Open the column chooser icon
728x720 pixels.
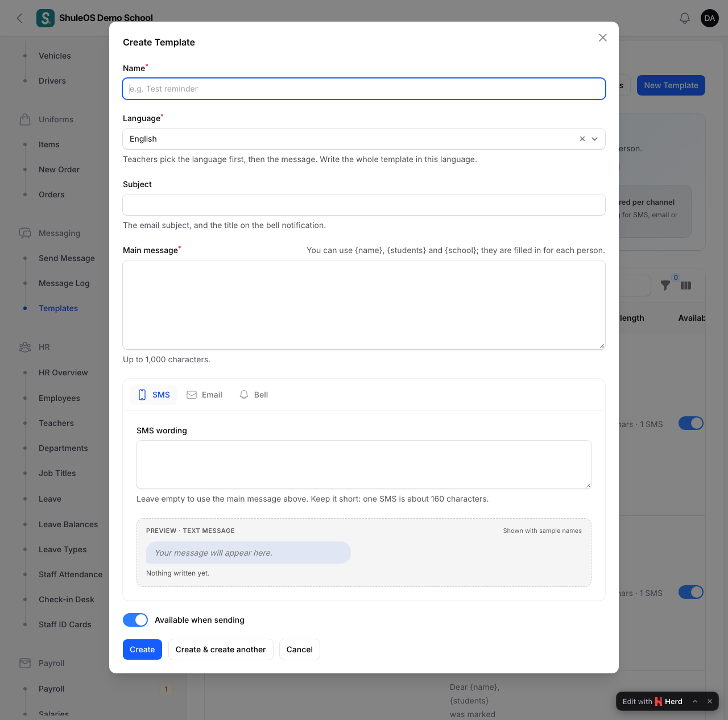(686, 285)
